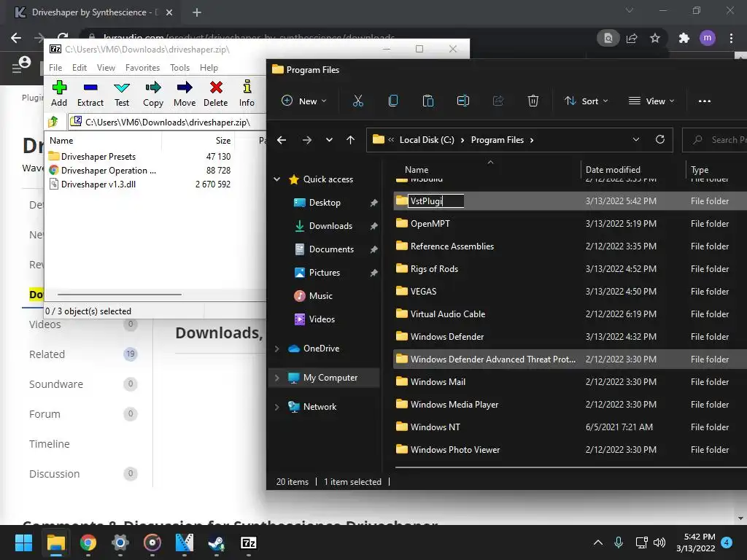This screenshot has height=560, width=747.
Task: Bookmark page with Chrome star icon
Action: point(655,38)
